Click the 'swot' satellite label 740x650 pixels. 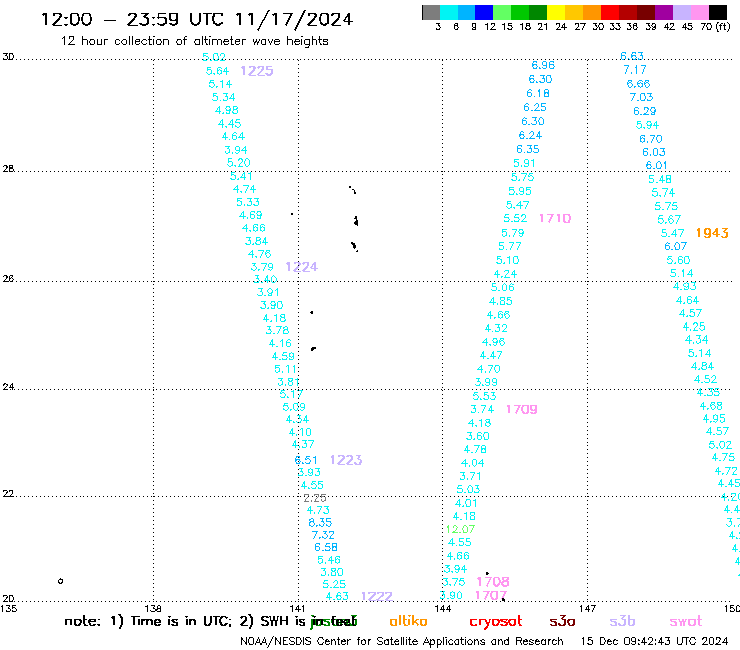[686, 621]
